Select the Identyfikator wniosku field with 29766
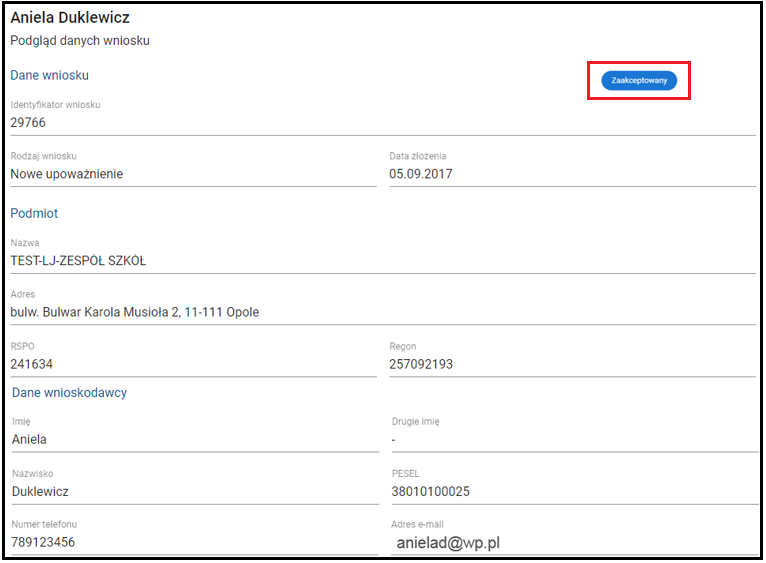The width and height of the screenshot is (766, 563). click(382, 123)
